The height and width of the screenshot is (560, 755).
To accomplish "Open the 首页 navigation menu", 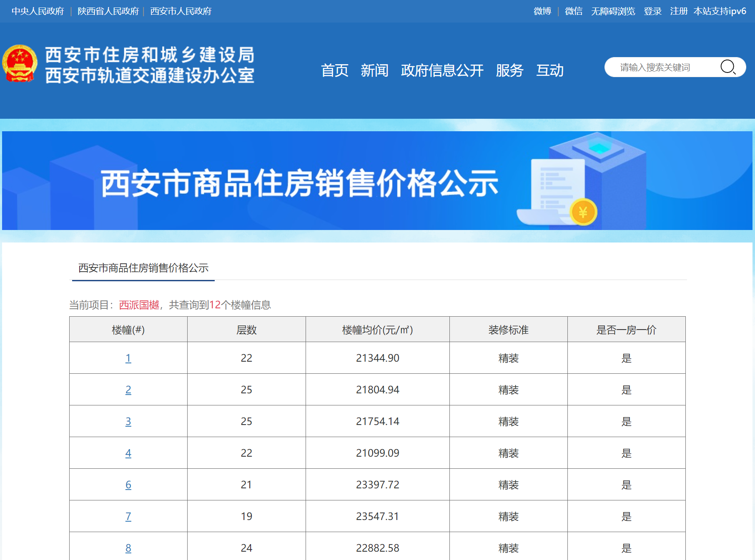I will pos(334,70).
